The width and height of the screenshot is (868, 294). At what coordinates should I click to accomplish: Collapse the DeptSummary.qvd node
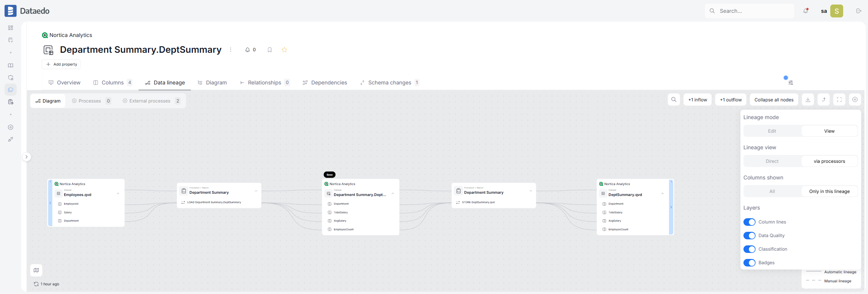click(663, 194)
